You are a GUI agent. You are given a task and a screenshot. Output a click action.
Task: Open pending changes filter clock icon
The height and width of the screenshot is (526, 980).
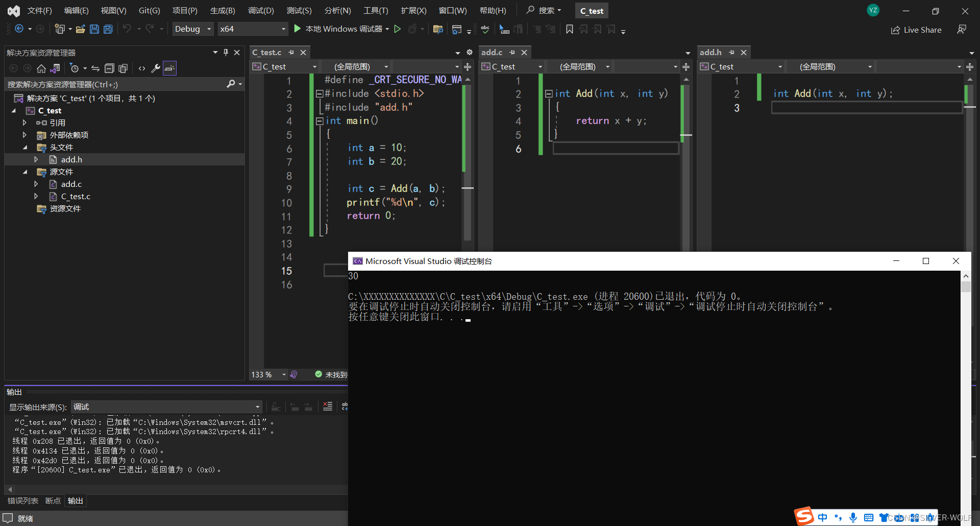[75, 68]
